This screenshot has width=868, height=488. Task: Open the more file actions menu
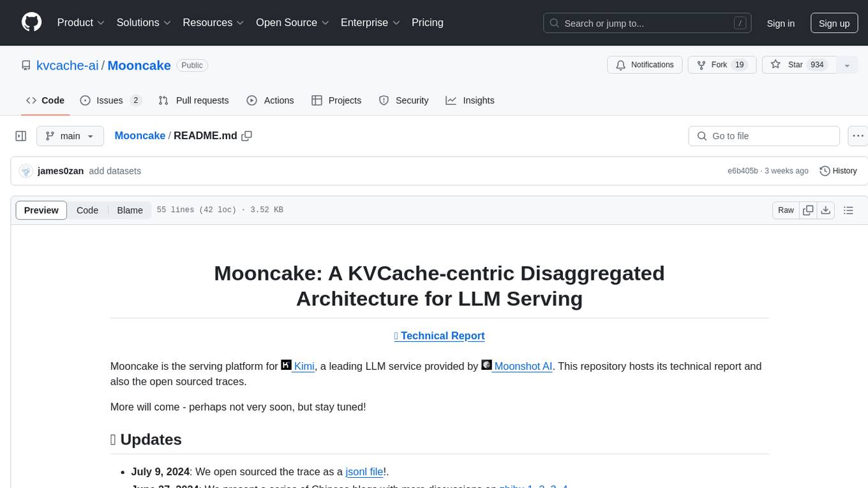pos(858,136)
